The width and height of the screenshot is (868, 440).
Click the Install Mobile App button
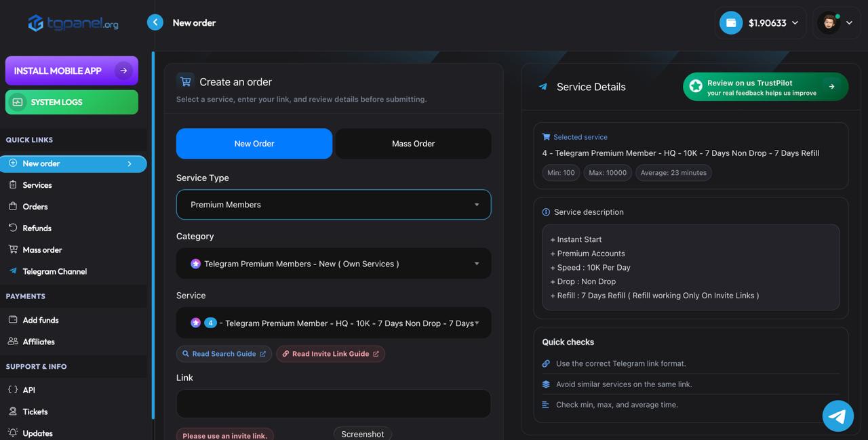pos(72,71)
